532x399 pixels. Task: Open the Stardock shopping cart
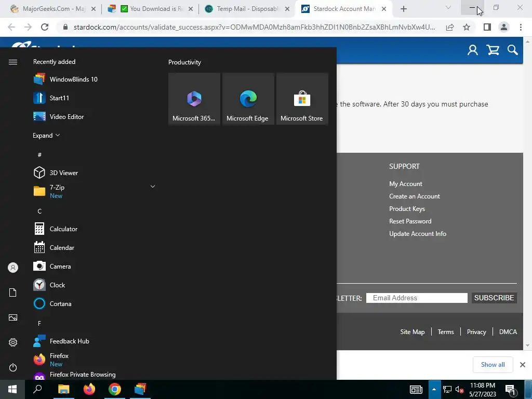(x=493, y=50)
